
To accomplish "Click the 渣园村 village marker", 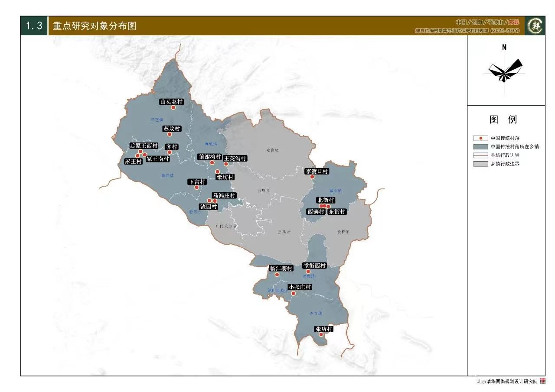I will 209,201.
